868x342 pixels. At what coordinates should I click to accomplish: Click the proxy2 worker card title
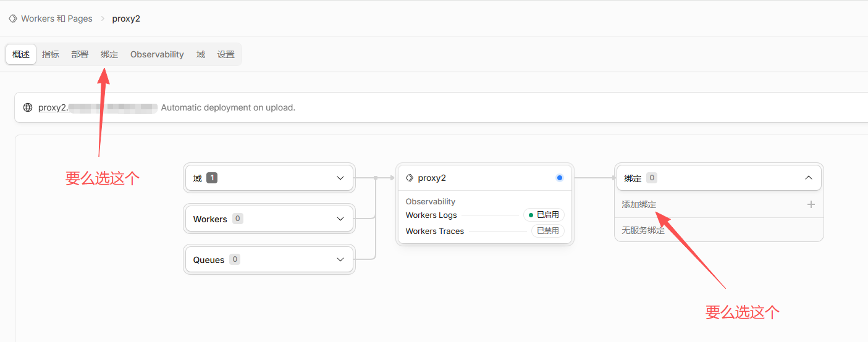432,178
